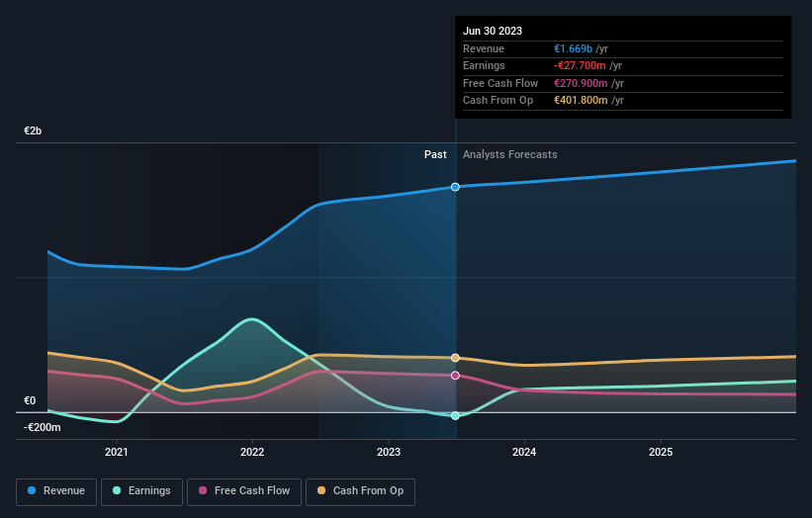The height and width of the screenshot is (518, 812).
Task: Click the Revenue row label in tooltip
Action: 484,48
